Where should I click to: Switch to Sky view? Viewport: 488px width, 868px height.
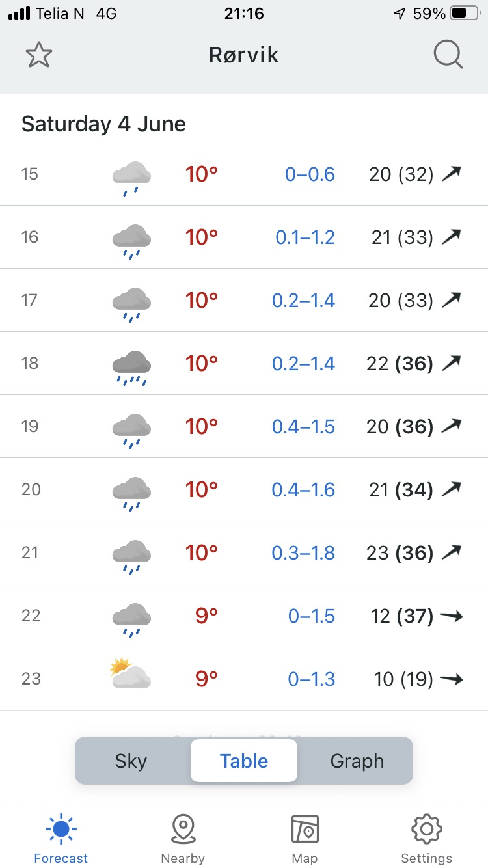click(131, 761)
